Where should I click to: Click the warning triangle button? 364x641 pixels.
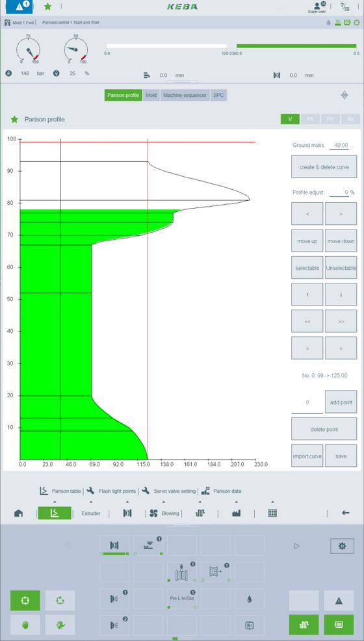(339, 601)
